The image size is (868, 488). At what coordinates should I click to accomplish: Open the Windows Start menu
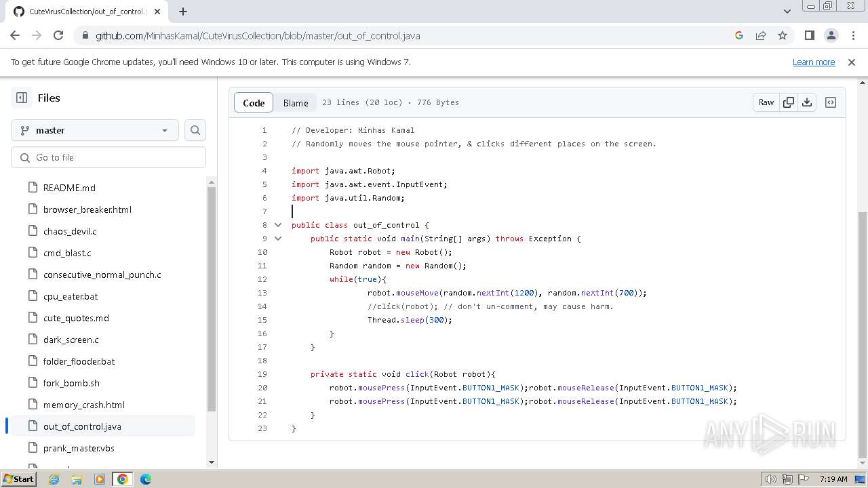pos(18,479)
